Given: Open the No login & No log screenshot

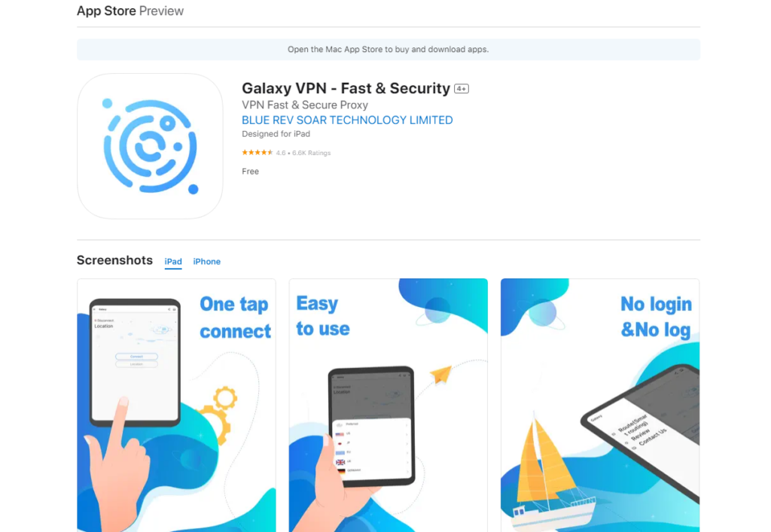Looking at the screenshot, I should (x=600, y=406).
